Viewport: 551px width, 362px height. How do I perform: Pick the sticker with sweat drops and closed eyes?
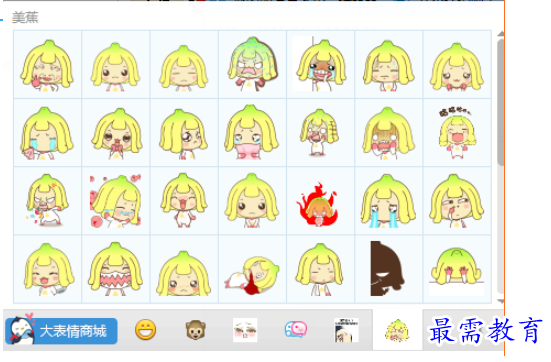389,64
